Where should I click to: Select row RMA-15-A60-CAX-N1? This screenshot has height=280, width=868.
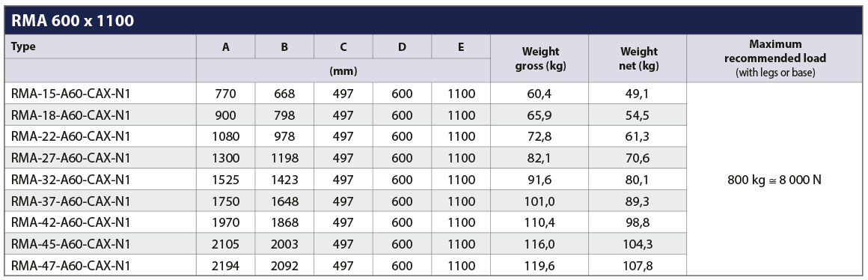(346, 94)
